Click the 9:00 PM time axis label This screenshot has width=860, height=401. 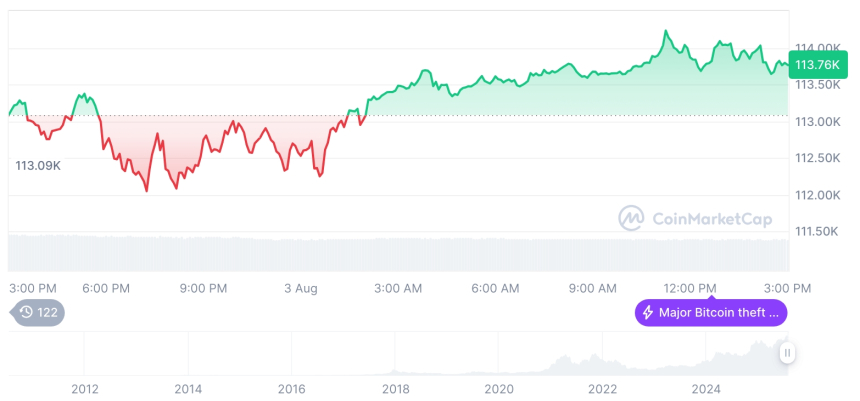pyautogui.click(x=203, y=288)
